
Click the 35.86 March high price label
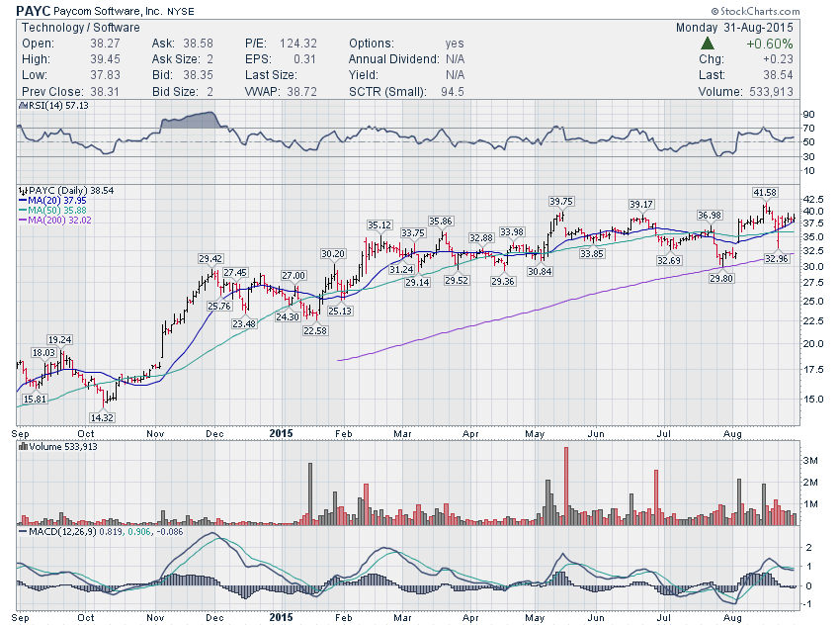point(441,221)
